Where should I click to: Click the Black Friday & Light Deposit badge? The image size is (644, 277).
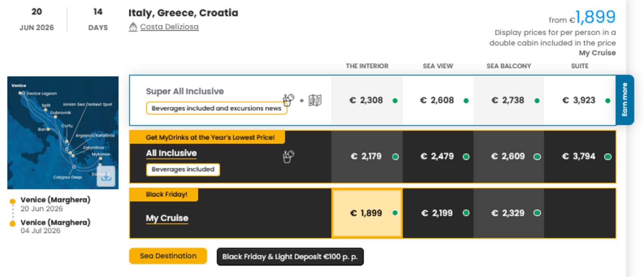pos(290,257)
